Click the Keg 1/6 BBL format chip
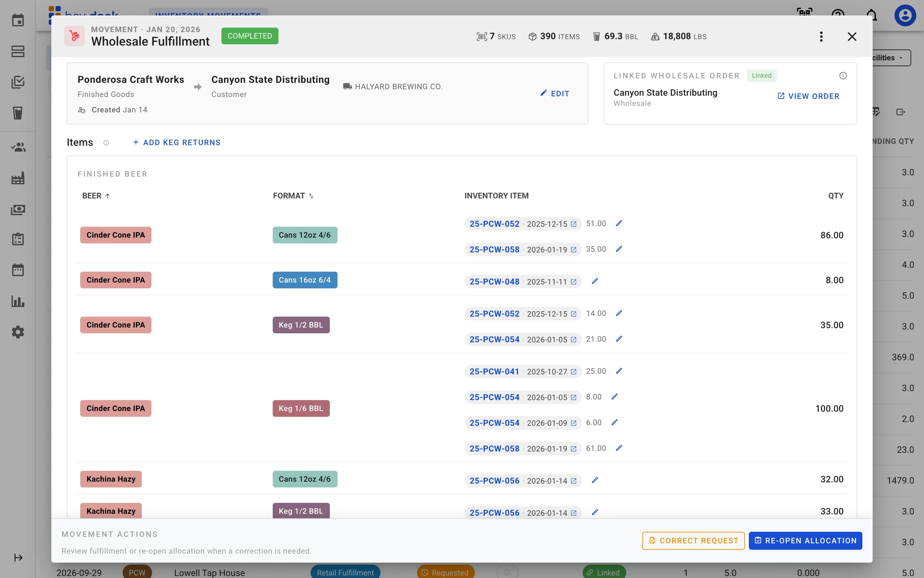 [301, 408]
